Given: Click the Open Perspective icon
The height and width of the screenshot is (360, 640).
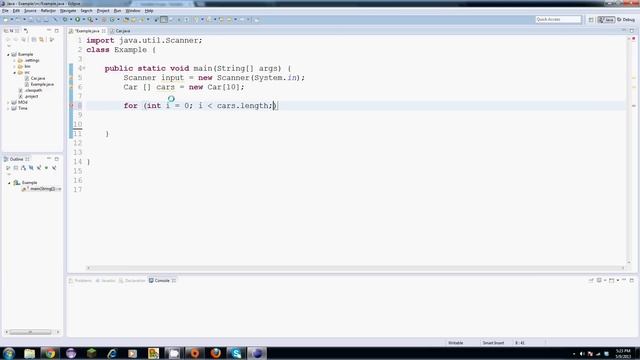Looking at the screenshot, I should [x=591, y=19].
